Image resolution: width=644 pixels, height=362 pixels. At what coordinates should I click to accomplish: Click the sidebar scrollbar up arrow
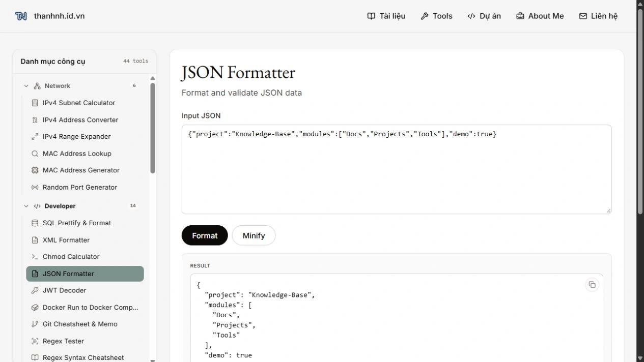[153, 78]
